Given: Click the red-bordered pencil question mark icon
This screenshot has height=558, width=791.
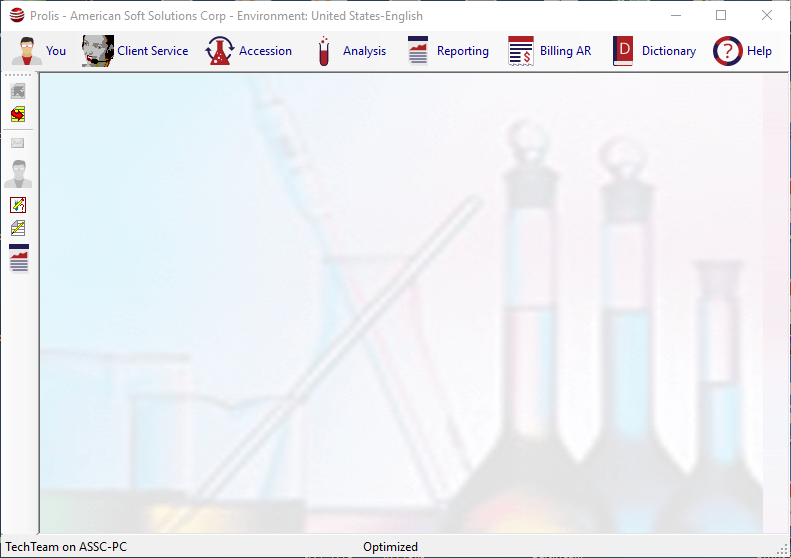Looking at the screenshot, I should [18, 205].
